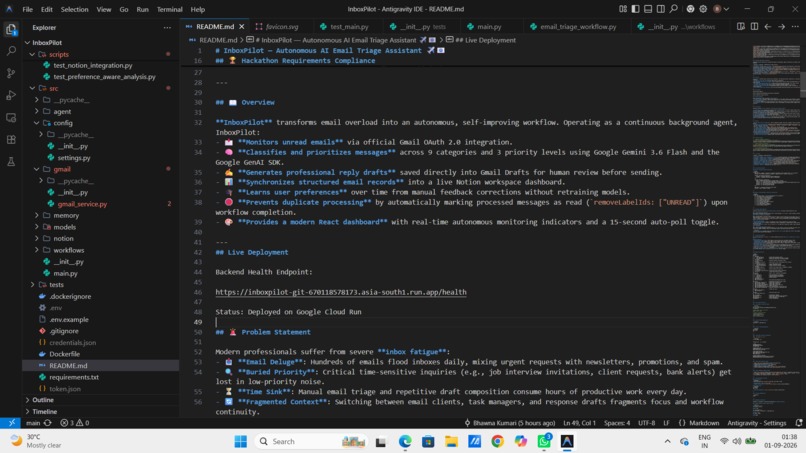Expand the memory folder
The height and width of the screenshot is (453, 806).
pos(36,215)
